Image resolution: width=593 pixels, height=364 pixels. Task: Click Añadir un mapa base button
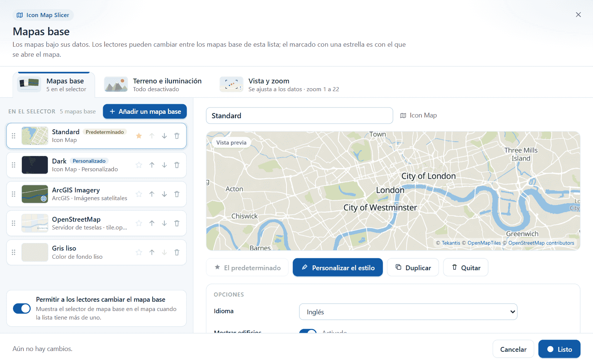145,112
